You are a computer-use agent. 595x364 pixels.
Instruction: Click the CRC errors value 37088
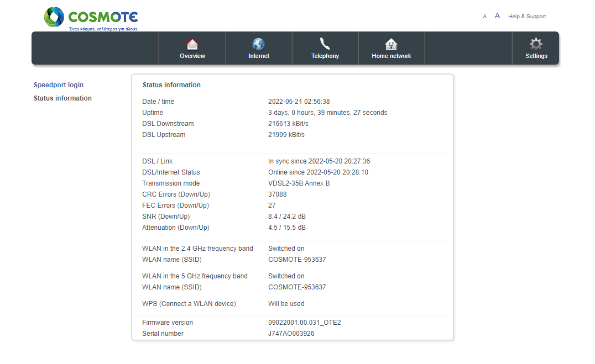pyautogui.click(x=278, y=194)
